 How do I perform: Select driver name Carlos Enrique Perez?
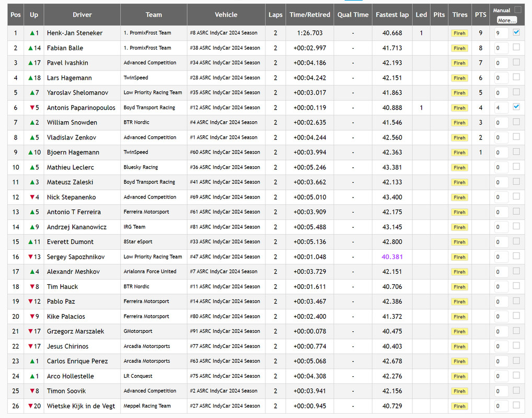[77, 362]
